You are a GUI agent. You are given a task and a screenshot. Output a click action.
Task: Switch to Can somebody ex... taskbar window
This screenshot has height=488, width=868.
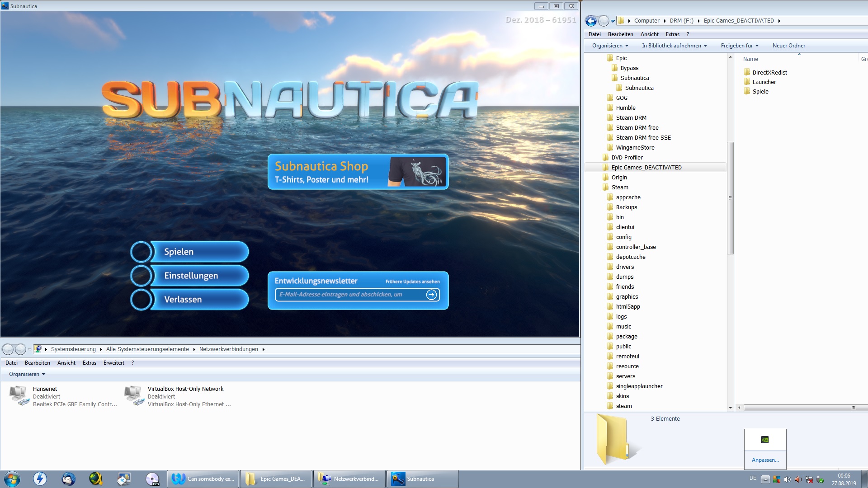click(203, 479)
